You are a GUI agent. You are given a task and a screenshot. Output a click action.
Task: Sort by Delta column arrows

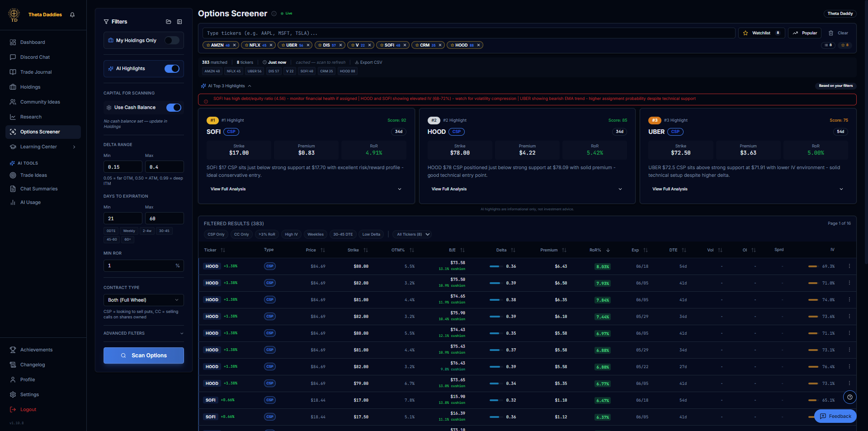pyautogui.click(x=513, y=250)
